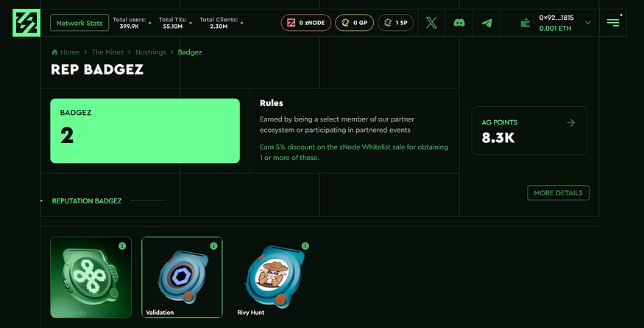Click the 0.001 ETH balance

pos(555,29)
